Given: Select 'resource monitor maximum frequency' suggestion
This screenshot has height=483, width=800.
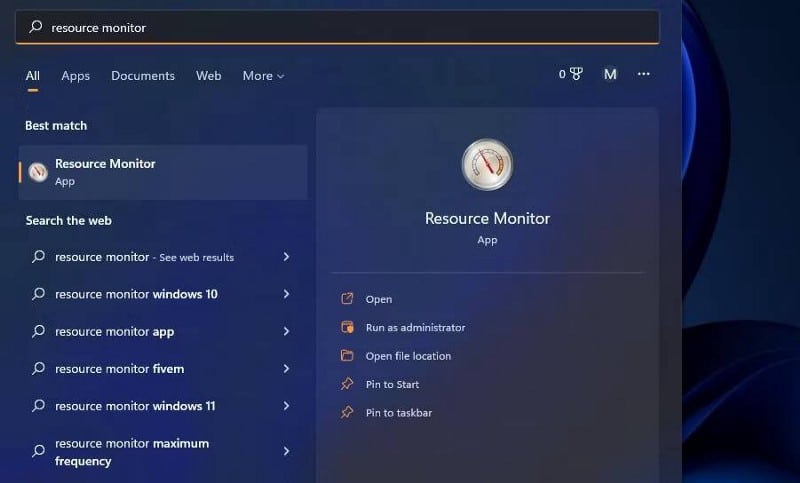Looking at the screenshot, I should click(163, 451).
